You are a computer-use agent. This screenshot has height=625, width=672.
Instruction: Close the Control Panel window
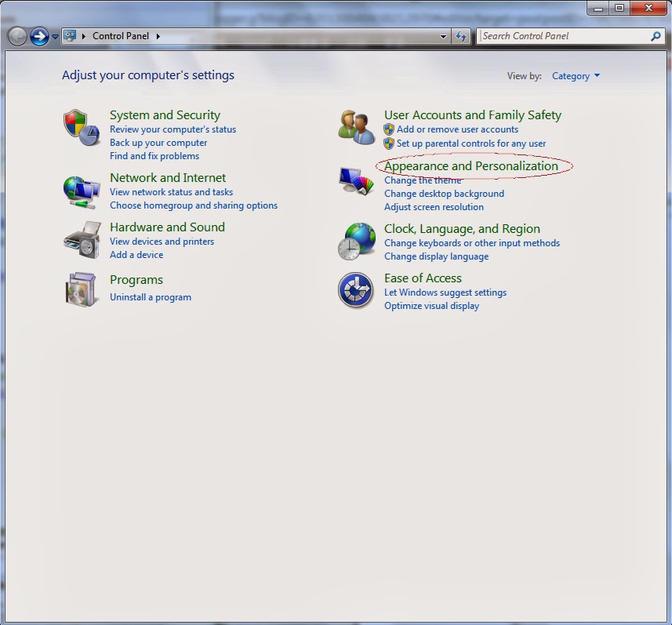[648, 8]
